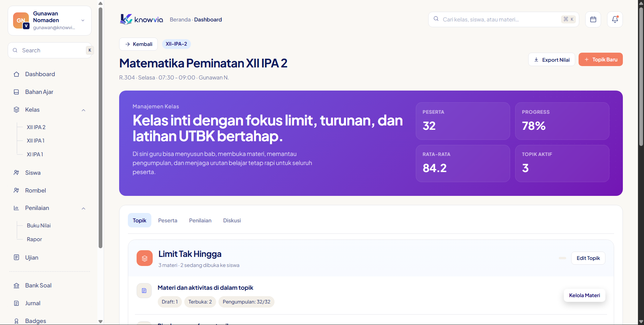644x325 pixels.
Task: Click Export Nilai button
Action: [x=552, y=60]
